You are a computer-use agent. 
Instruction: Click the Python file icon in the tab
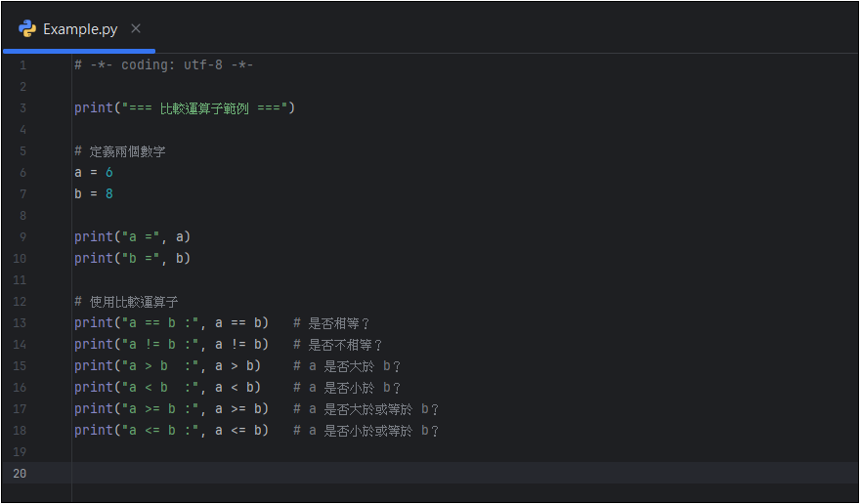(27, 28)
